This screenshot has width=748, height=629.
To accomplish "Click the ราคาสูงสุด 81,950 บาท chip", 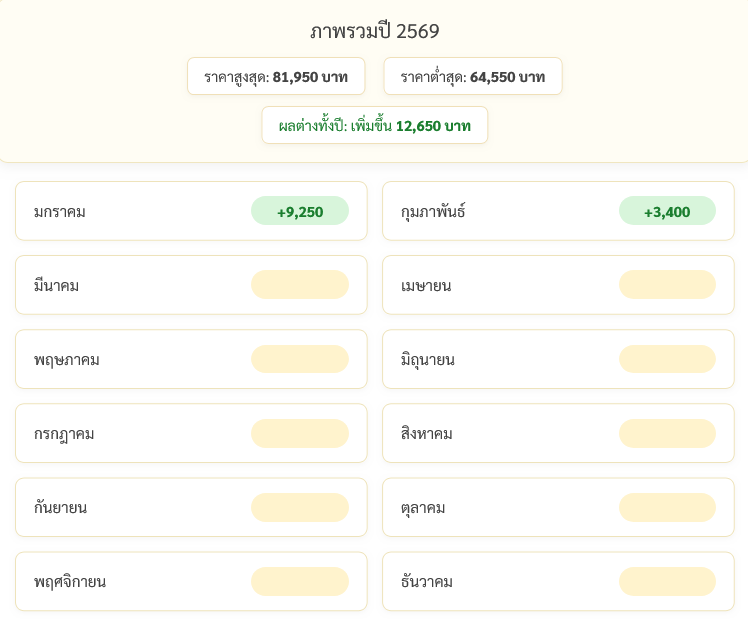I will click(x=276, y=76).
